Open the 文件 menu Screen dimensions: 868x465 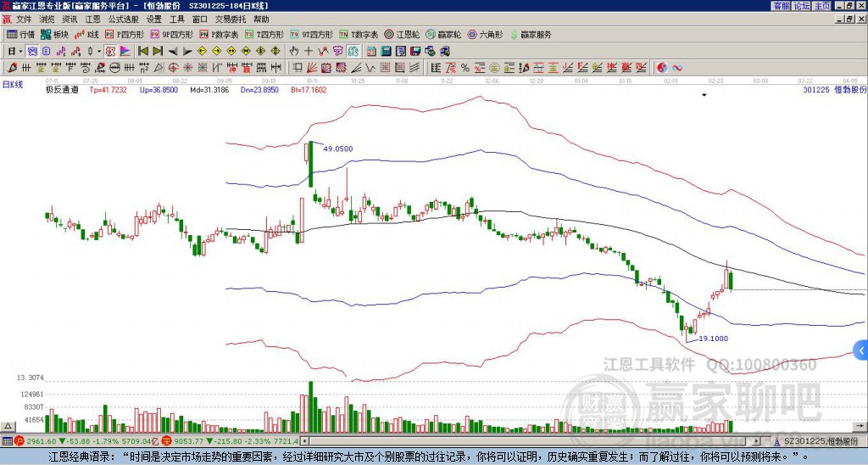click(x=24, y=20)
